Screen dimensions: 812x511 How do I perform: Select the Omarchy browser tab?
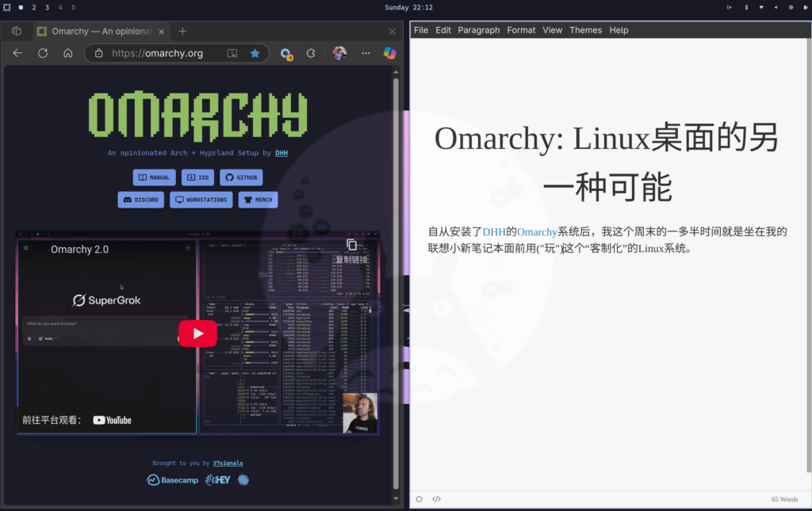[101, 31]
